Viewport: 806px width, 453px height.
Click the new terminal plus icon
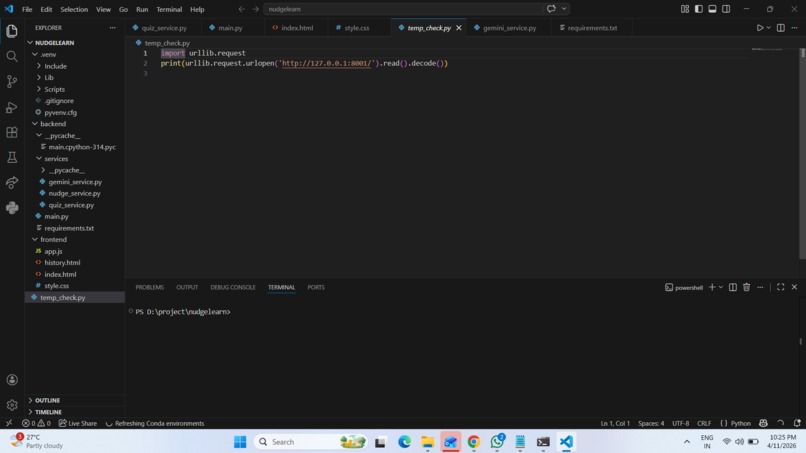(x=712, y=287)
